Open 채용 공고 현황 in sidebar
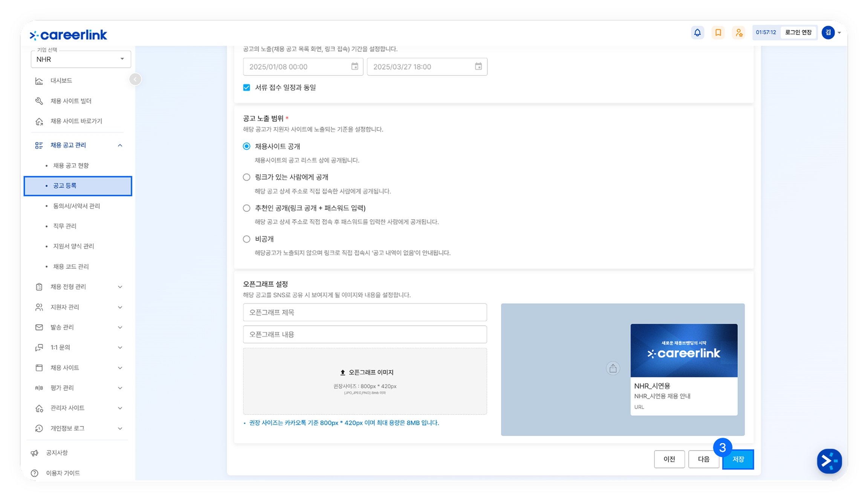The width and height of the screenshot is (868, 501). coord(71,166)
